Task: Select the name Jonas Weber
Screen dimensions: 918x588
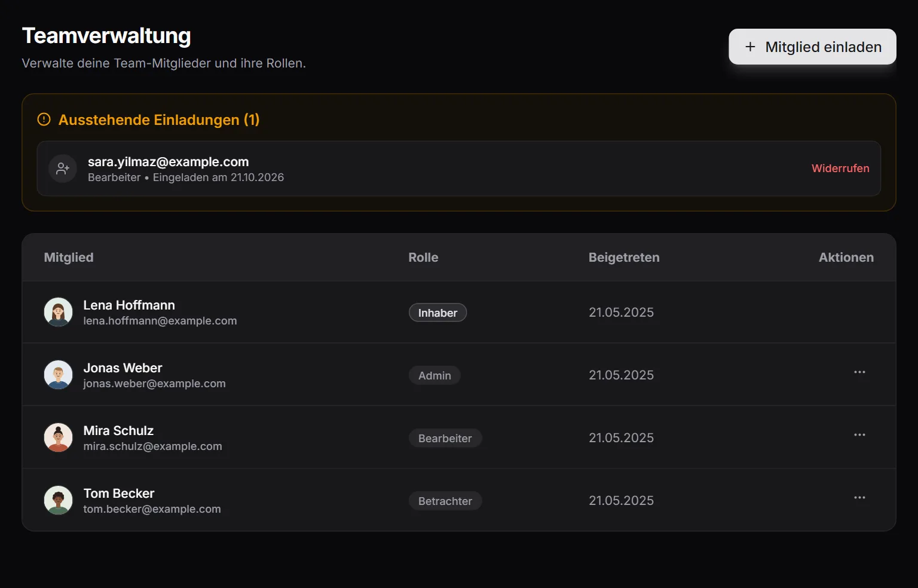Action: 123,367
